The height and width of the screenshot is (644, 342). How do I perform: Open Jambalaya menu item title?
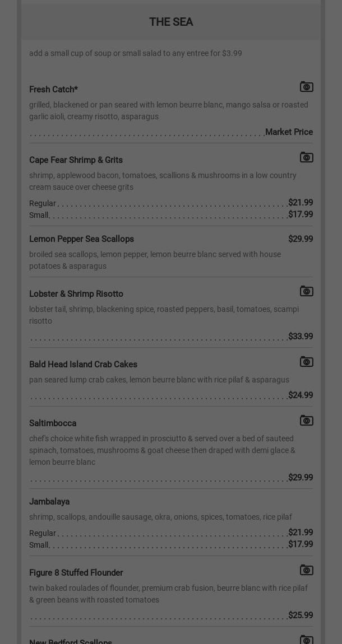tap(49, 502)
